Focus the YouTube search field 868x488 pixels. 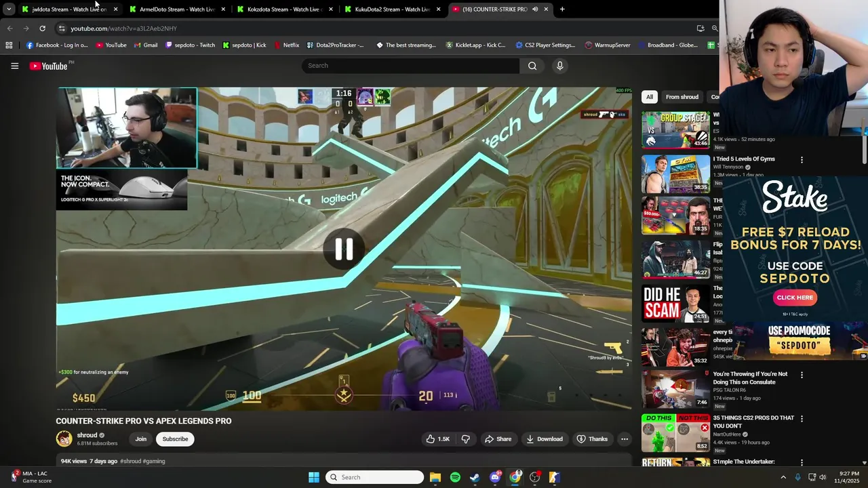click(411, 66)
